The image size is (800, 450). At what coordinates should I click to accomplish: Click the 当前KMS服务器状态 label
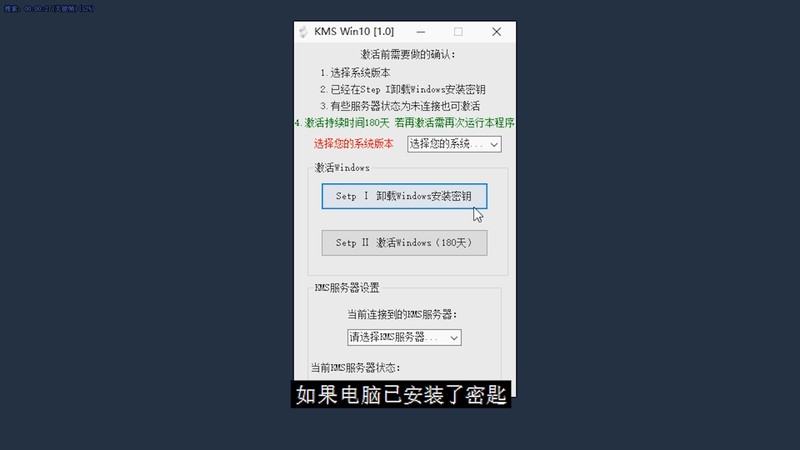[356, 367]
